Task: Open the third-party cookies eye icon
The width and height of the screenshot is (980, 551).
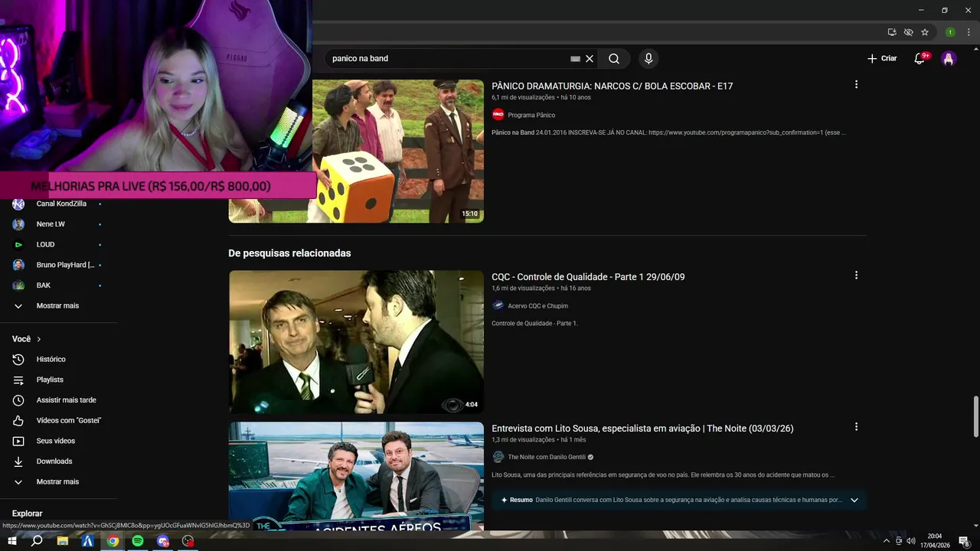Action: pos(908,32)
